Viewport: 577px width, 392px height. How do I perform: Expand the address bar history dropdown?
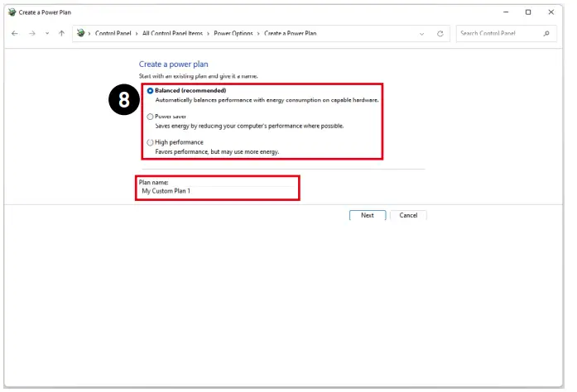click(x=422, y=33)
